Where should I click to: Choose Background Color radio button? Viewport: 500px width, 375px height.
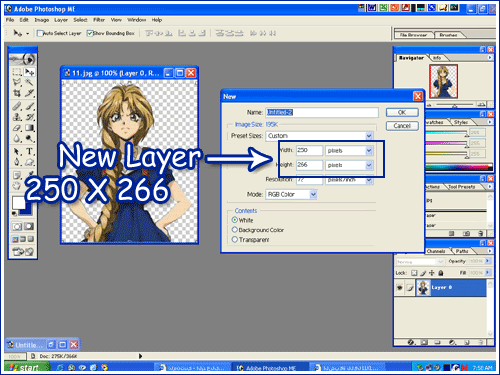[235, 230]
